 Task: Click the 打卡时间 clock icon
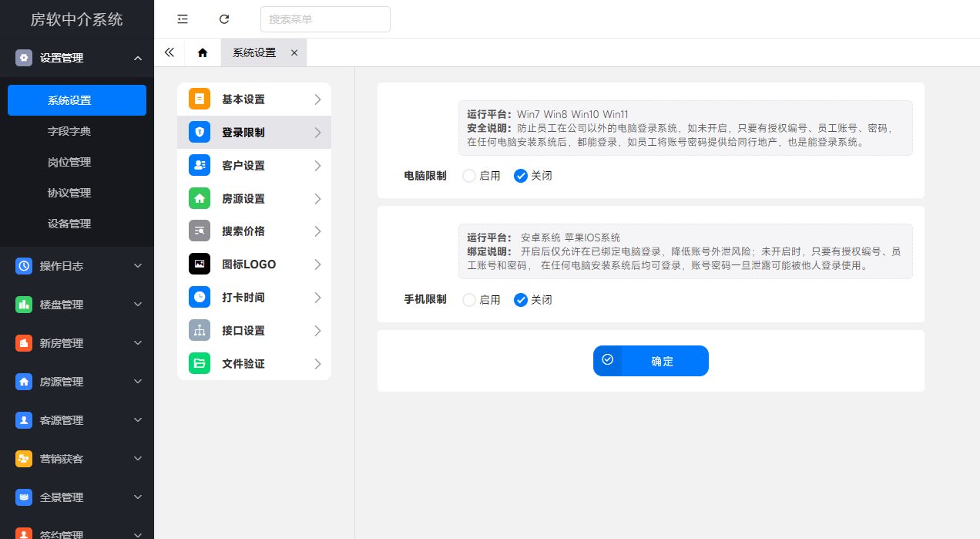point(200,297)
